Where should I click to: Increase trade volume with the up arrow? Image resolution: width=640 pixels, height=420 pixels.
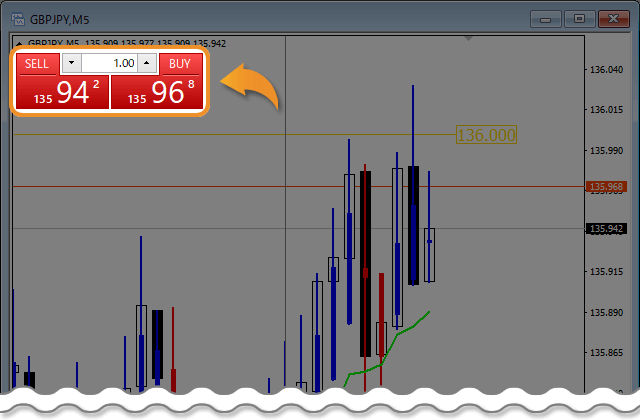tap(146, 64)
